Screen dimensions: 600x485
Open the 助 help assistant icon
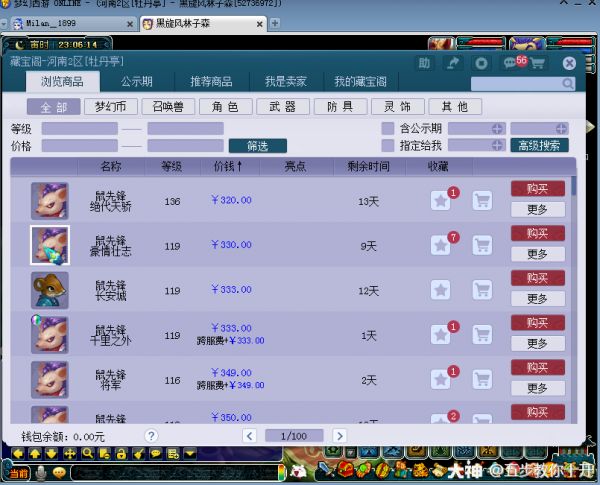(424, 63)
